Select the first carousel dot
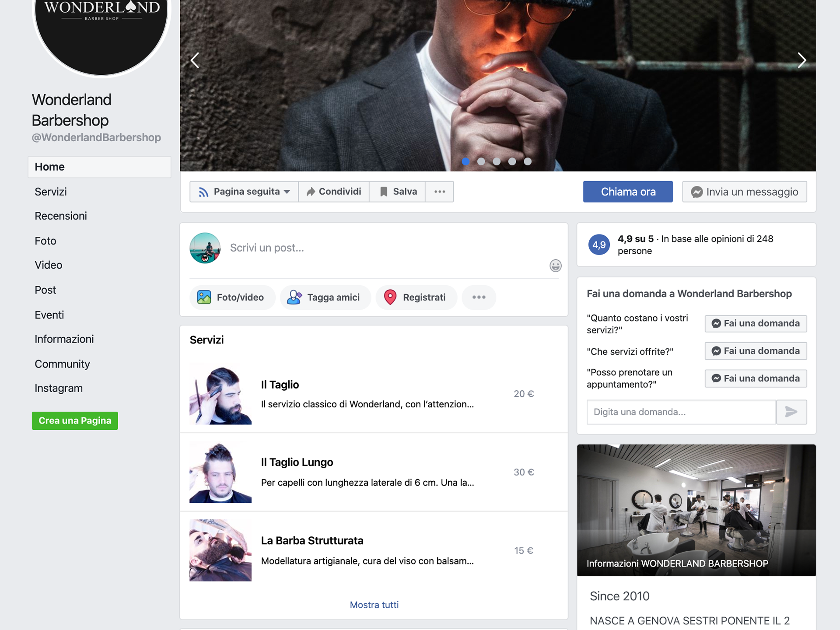840x630 pixels. (x=465, y=161)
